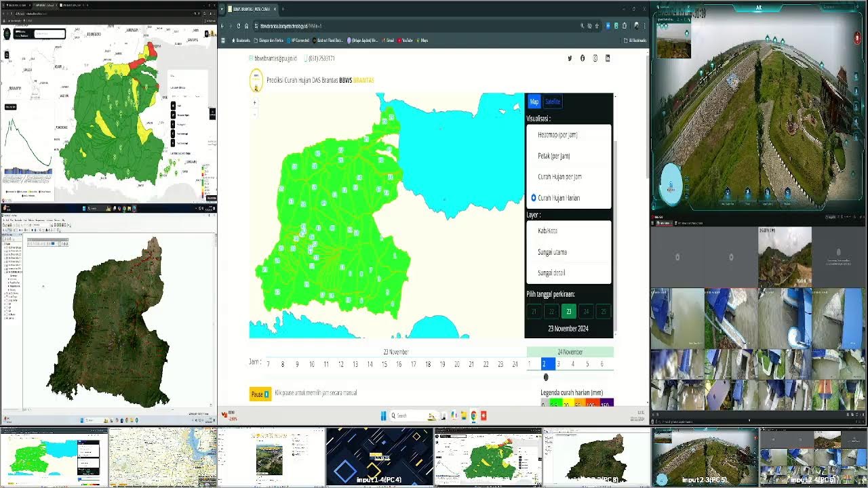
Task: Select the input1.4(PC4) source thumbnail
Action: tap(380, 456)
